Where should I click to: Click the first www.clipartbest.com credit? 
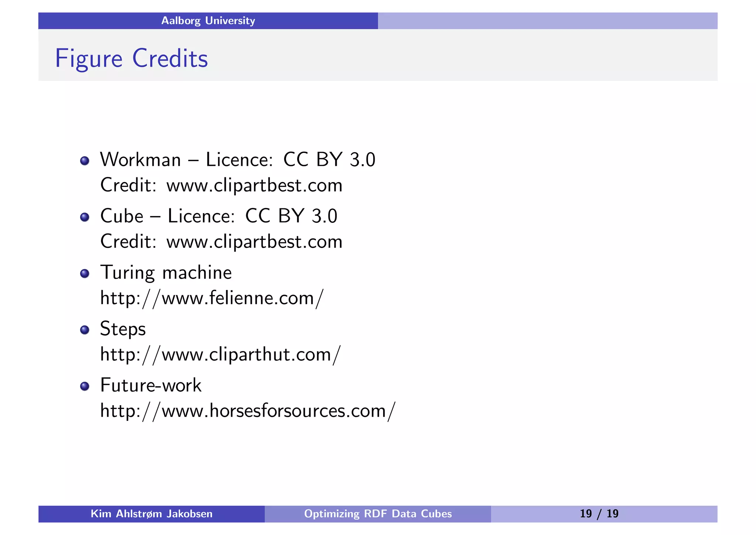[254, 185]
